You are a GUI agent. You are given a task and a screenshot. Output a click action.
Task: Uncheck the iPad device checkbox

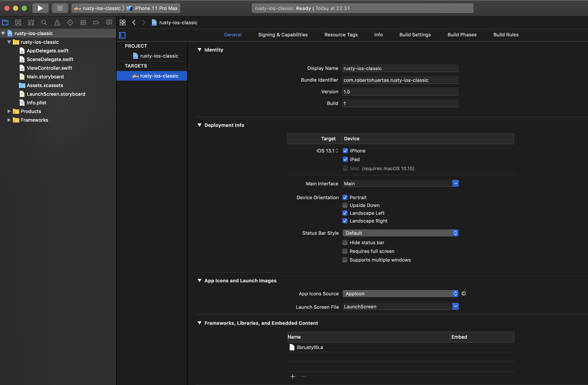[345, 159]
